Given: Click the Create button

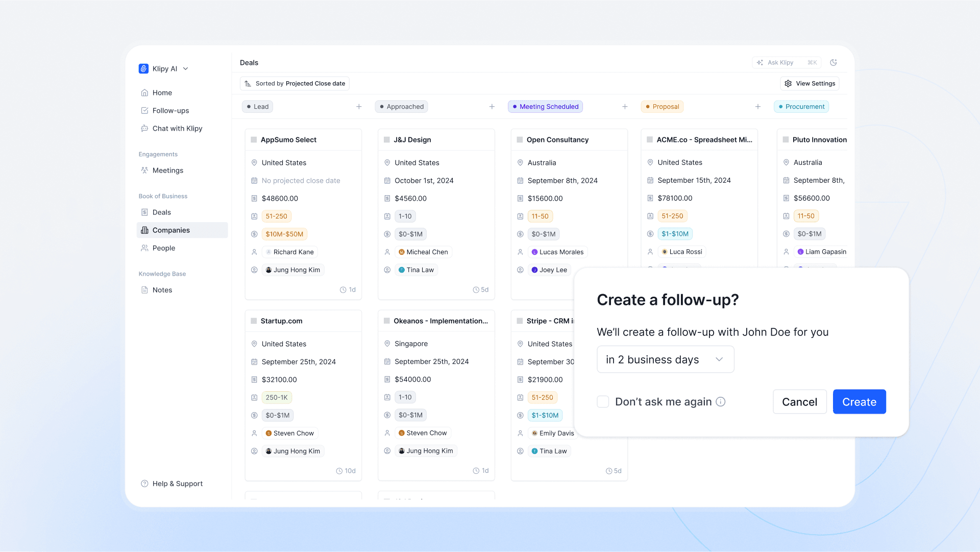Looking at the screenshot, I should coord(859,402).
